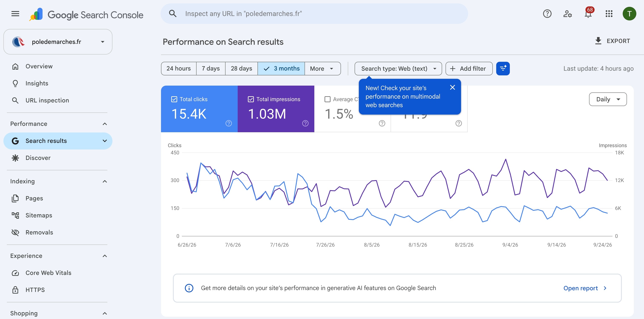This screenshot has width=644, height=319.
Task: Click the Core Web Vitals gauge icon
Action: click(x=15, y=273)
